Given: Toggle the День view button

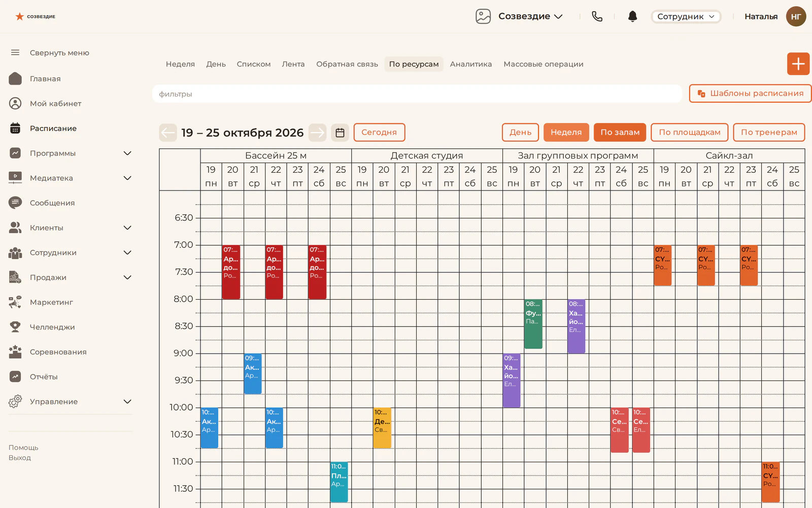Looking at the screenshot, I should (x=520, y=132).
